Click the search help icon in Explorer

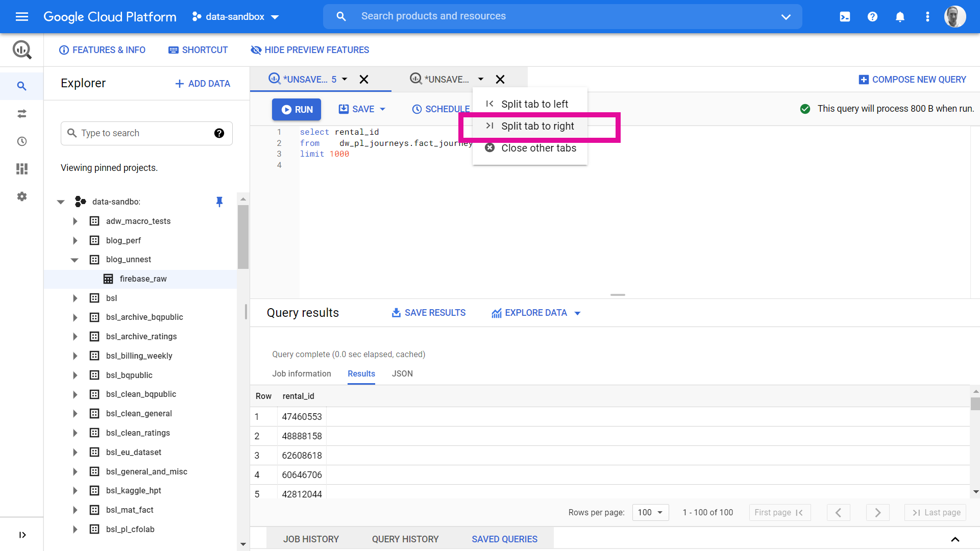(219, 133)
